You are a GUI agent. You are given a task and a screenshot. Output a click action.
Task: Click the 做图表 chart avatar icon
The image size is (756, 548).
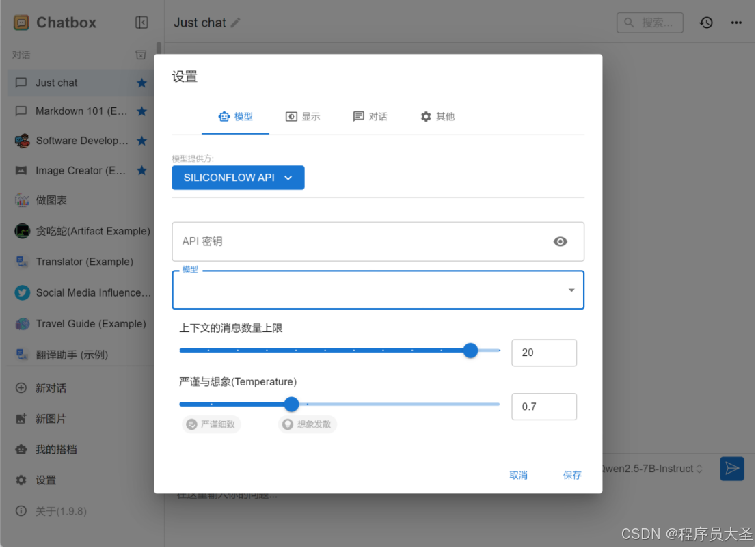coord(22,200)
